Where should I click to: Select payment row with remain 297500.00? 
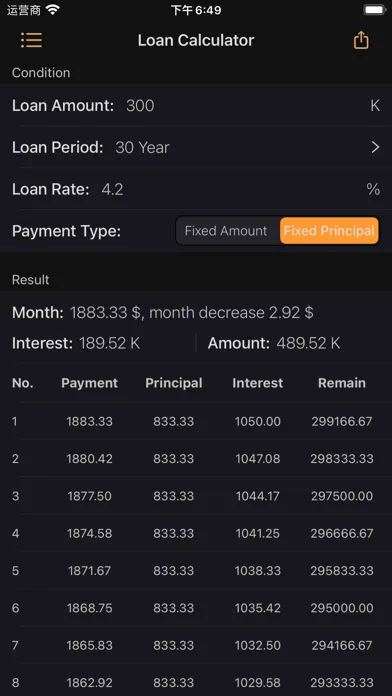click(x=196, y=496)
